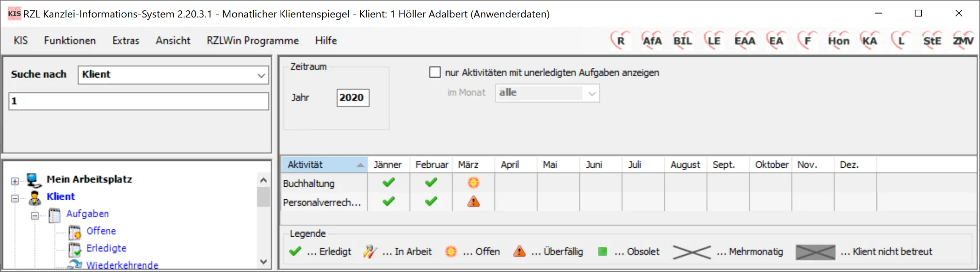
Task: Launch the StE program icon
Action: click(932, 40)
